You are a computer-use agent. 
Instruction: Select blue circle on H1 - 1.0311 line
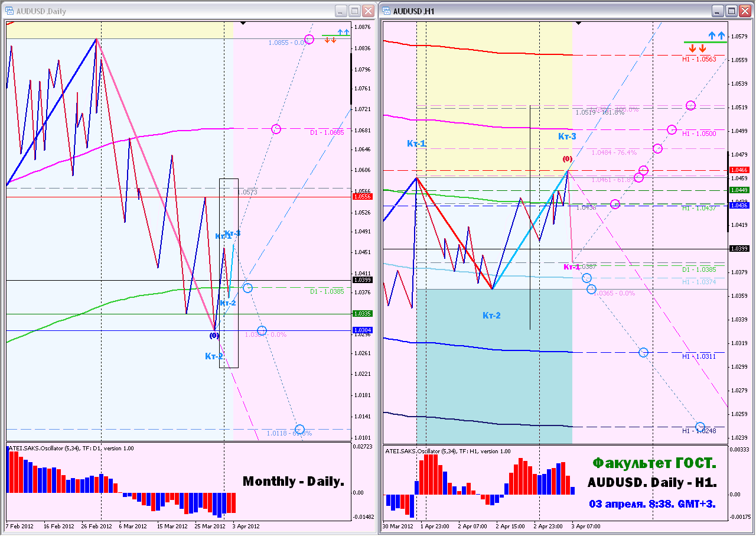[x=643, y=352]
